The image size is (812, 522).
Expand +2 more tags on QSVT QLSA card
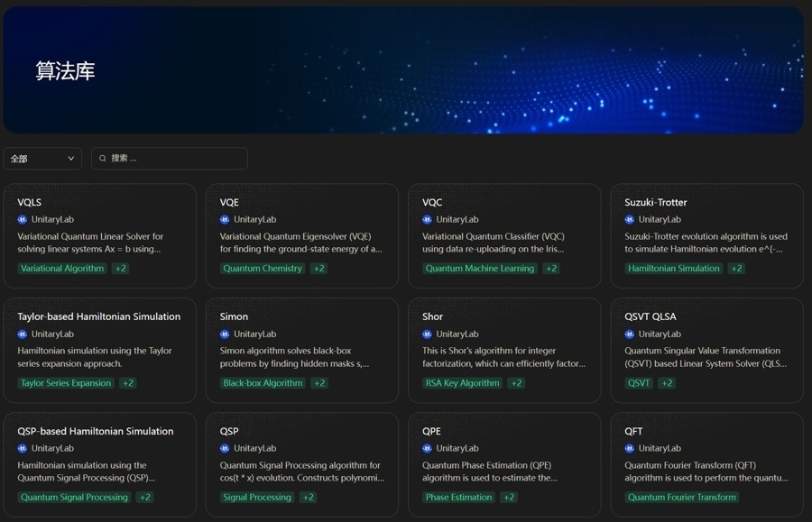coord(667,383)
